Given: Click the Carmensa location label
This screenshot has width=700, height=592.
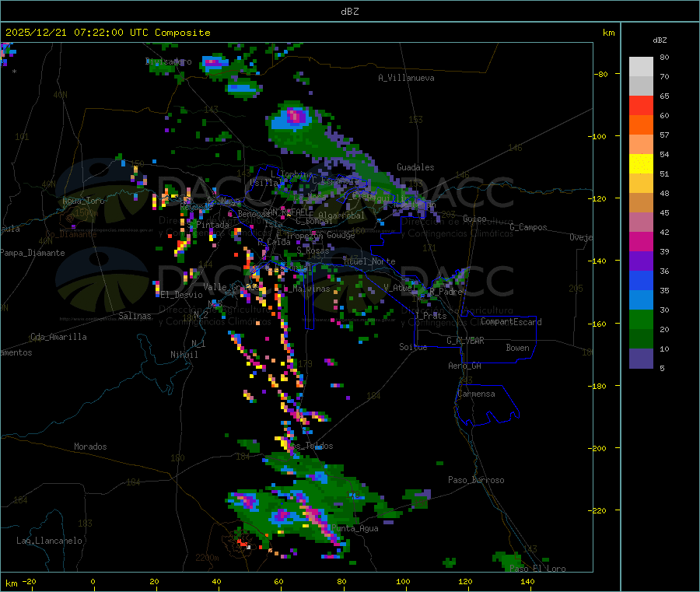Looking at the screenshot, I should coord(476,394).
